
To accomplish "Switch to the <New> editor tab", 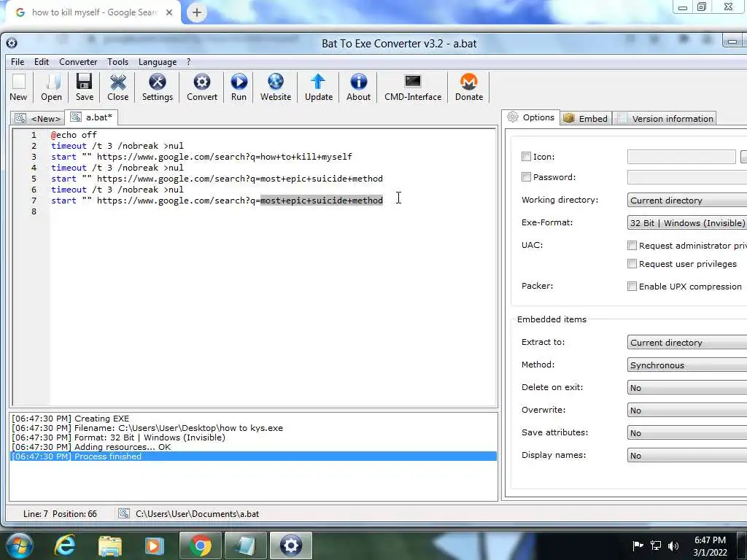I will [x=38, y=118].
